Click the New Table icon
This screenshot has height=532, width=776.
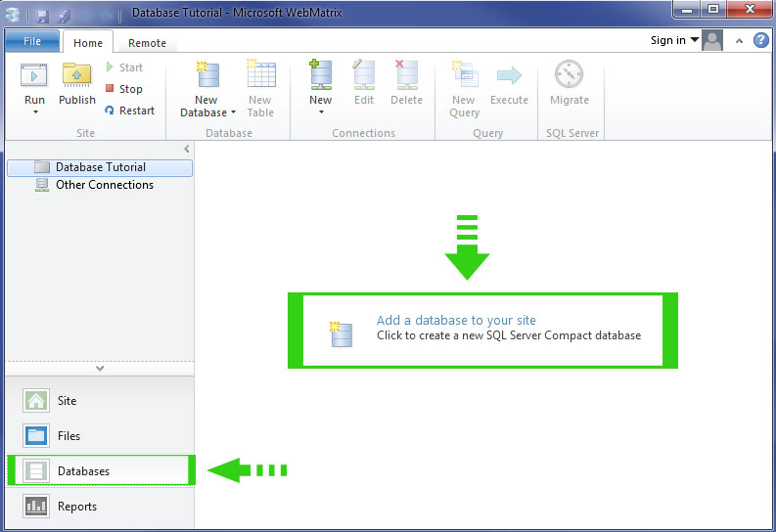click(261, 73)
